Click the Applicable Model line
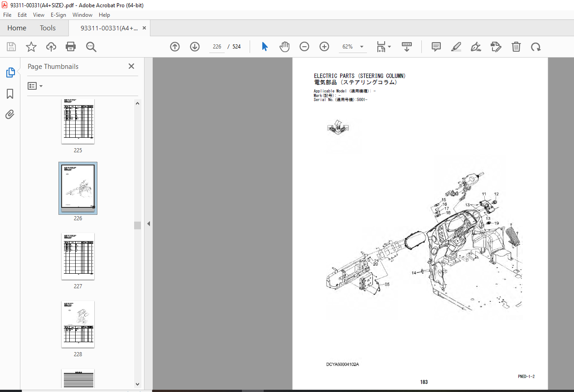The height and width of the screenshot is (392, 574). (x=344, y=91)
